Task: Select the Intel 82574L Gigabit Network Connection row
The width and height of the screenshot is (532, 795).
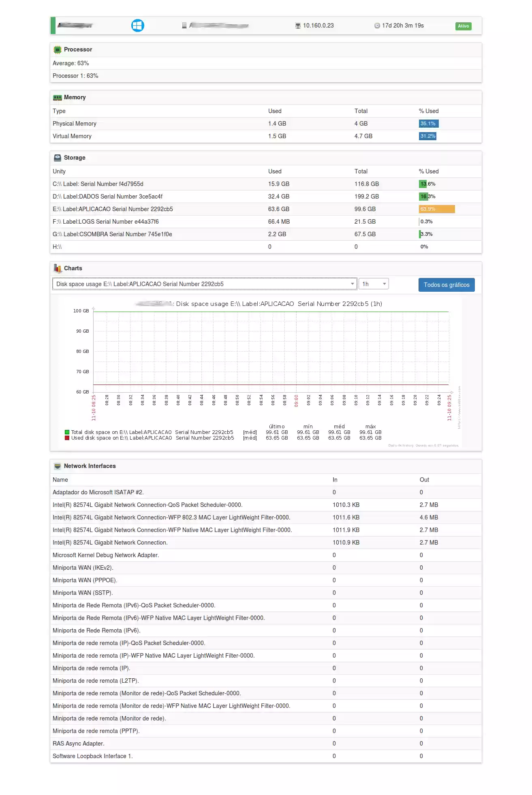Action: 110,543
